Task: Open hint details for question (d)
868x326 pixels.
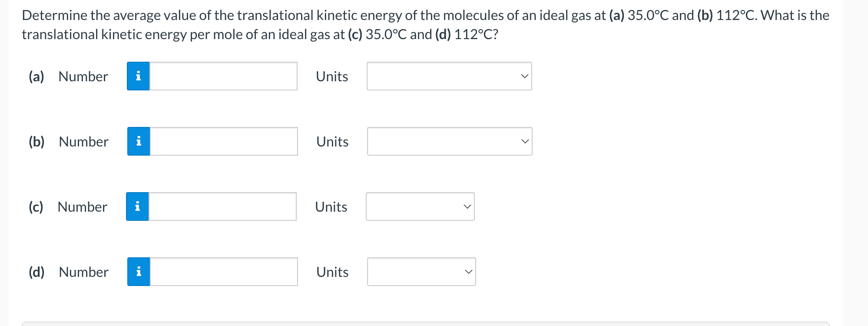Action: [x=138, y=272]
